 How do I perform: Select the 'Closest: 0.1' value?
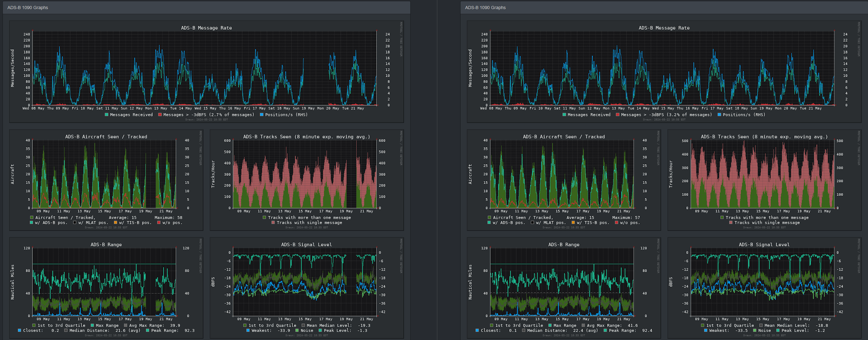pos(498,330)
